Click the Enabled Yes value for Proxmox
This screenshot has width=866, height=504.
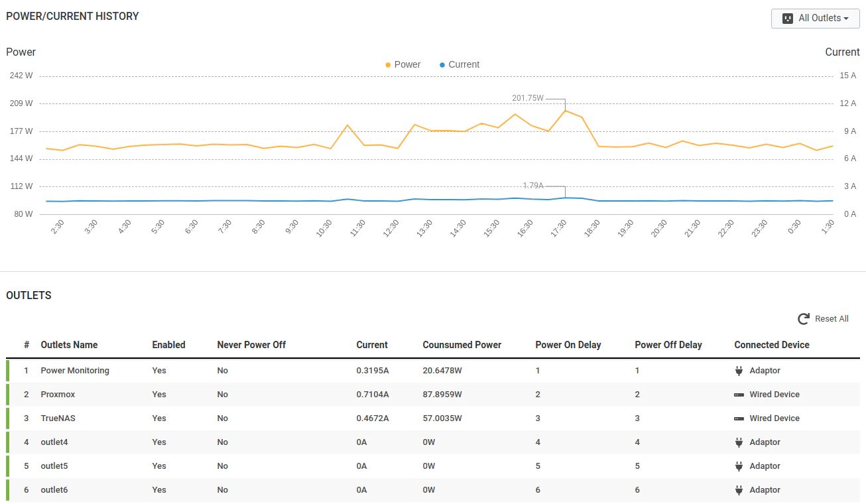(x=159, y=395)
